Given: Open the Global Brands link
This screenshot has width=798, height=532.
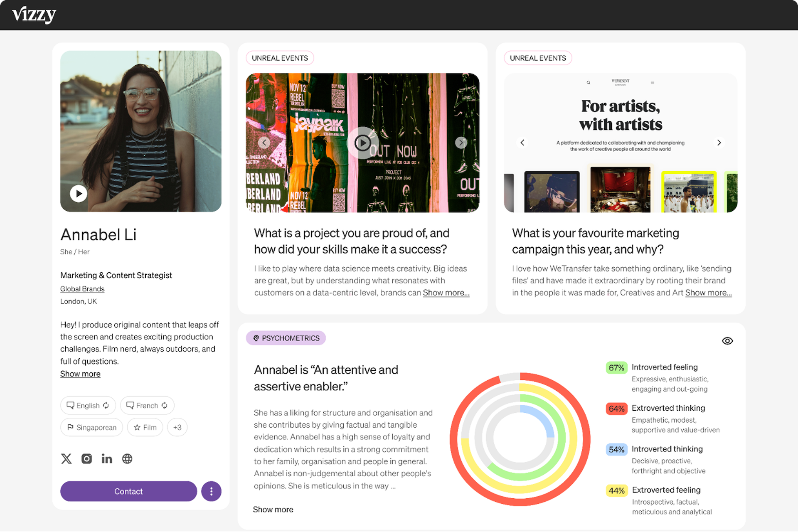Looking at the screenshot, I should click(82, 289).
